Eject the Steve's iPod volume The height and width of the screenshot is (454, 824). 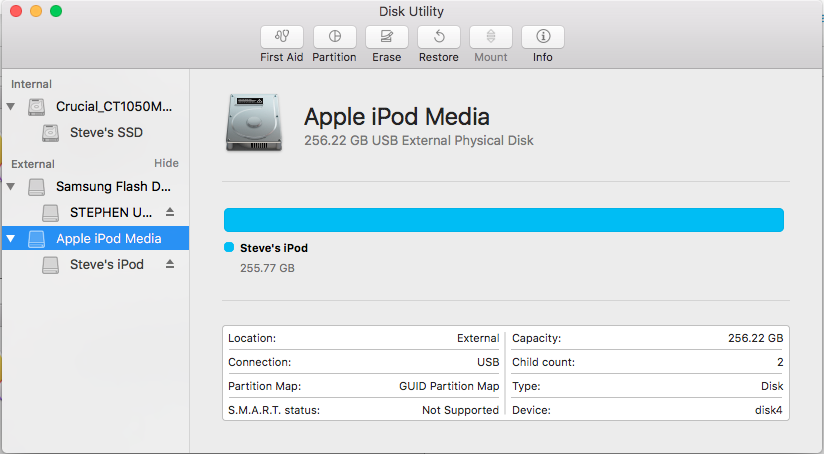(x=170, y=264)
